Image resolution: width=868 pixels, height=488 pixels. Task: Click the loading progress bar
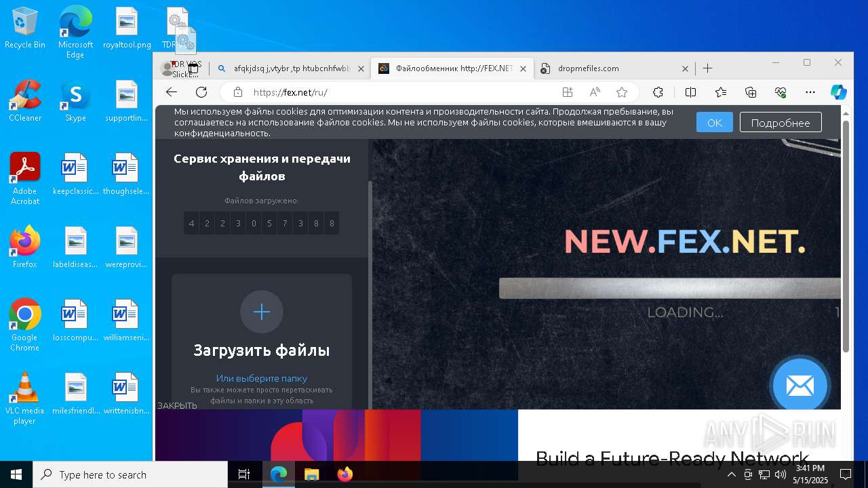[x=670, y=288]
